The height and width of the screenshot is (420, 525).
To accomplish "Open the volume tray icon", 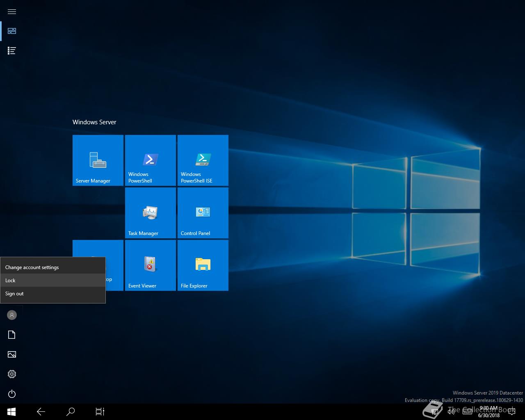I will pyautogui.click(x=451, y=411).
